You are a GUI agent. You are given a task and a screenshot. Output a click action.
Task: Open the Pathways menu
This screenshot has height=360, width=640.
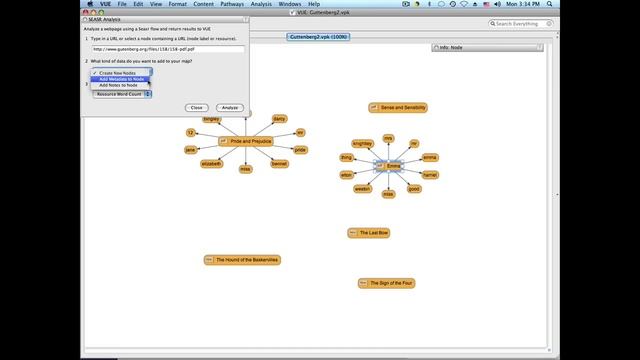tap(232, 4)
